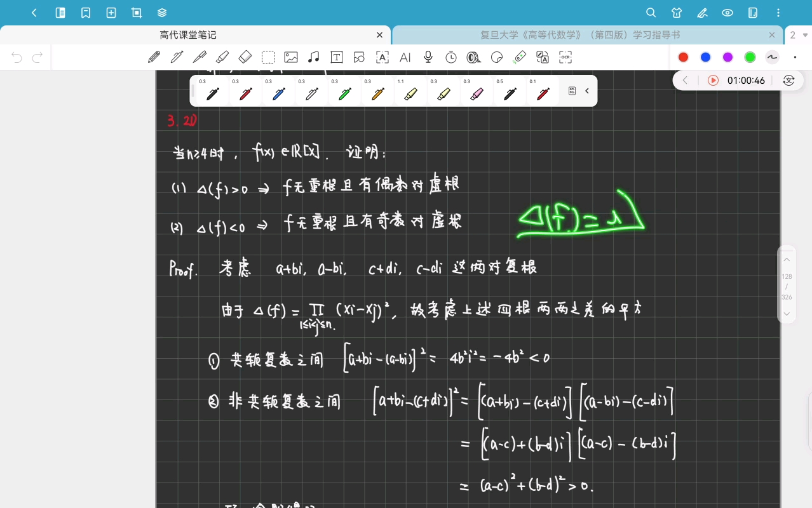
Task: Add a new page with plus icon
Action: pos(111,13)
